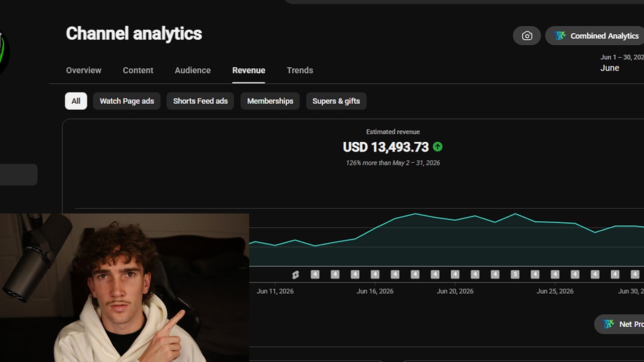Screen dimensions: 644x362
Task: Click the 126% more than May text
Action: 393,163
